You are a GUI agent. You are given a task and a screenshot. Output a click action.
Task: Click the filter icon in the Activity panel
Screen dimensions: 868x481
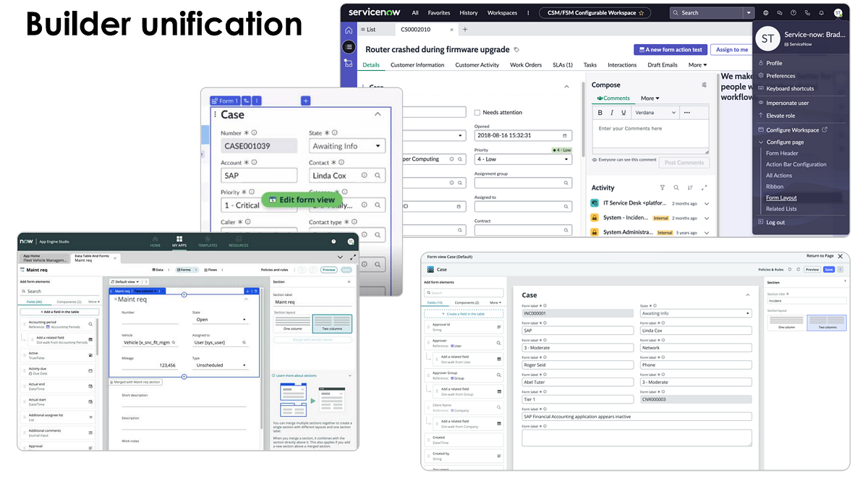(x=663, y=187)
